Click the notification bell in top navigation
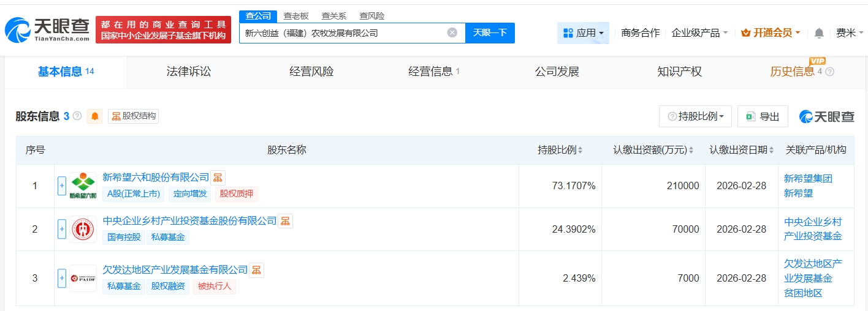This screenshot has height=311, width=868. [818, 33]
